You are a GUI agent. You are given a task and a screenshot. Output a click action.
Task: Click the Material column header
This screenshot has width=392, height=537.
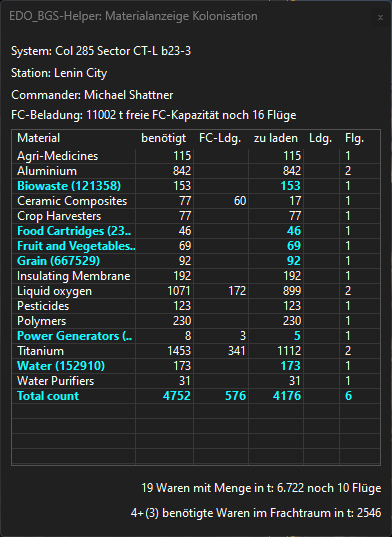(x=38, y=138)
